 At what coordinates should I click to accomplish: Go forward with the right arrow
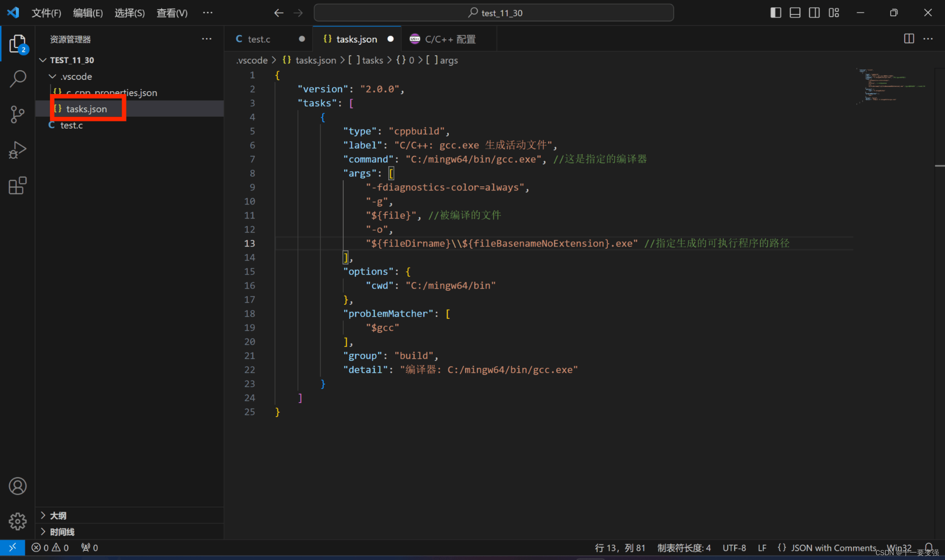coord(298,13)
